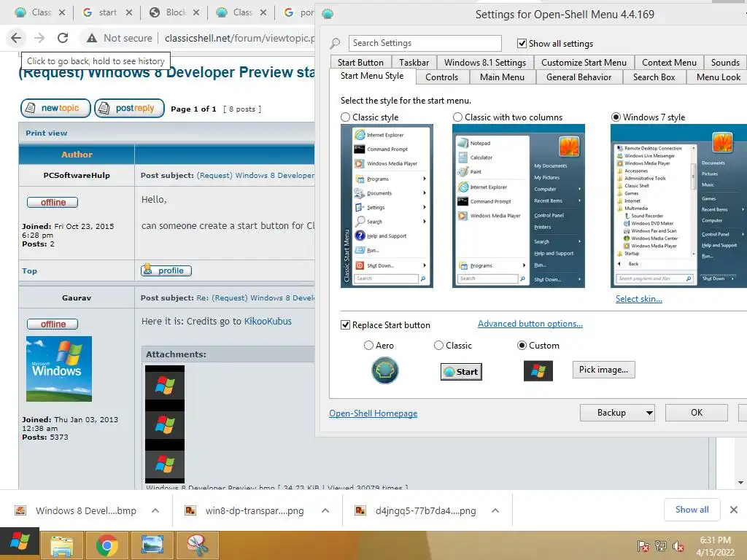
Task: Toggle Show all settings checkbox
Action: click(x=522, y=43)
